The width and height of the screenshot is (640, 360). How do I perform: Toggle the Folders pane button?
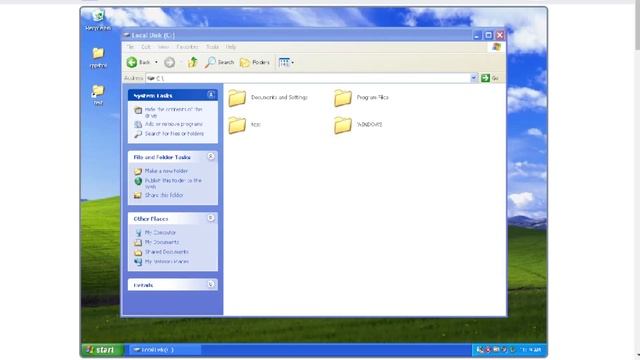tap(255, 62)
